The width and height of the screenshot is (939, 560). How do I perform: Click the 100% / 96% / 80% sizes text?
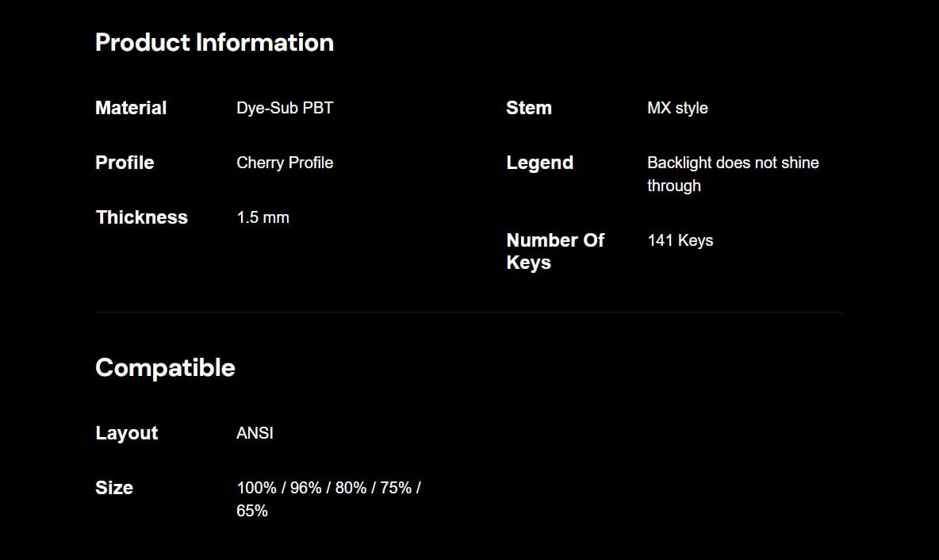coord(302,488)
